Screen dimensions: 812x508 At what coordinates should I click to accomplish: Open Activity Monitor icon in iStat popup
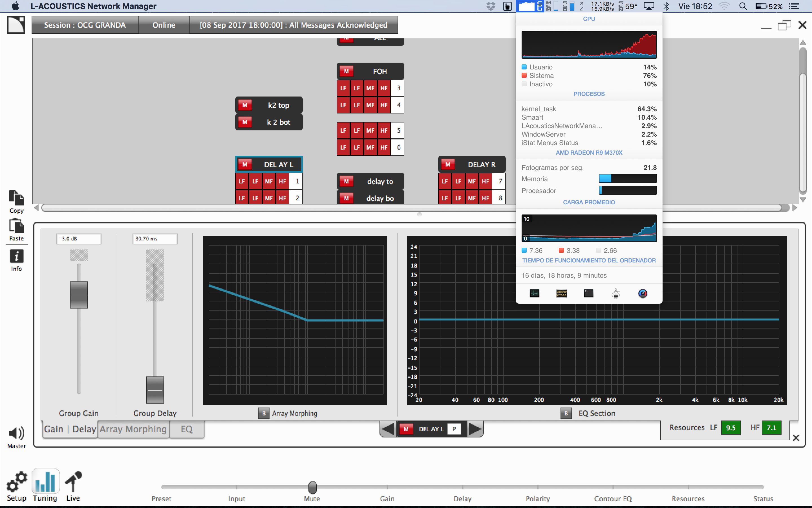(534, 293)
